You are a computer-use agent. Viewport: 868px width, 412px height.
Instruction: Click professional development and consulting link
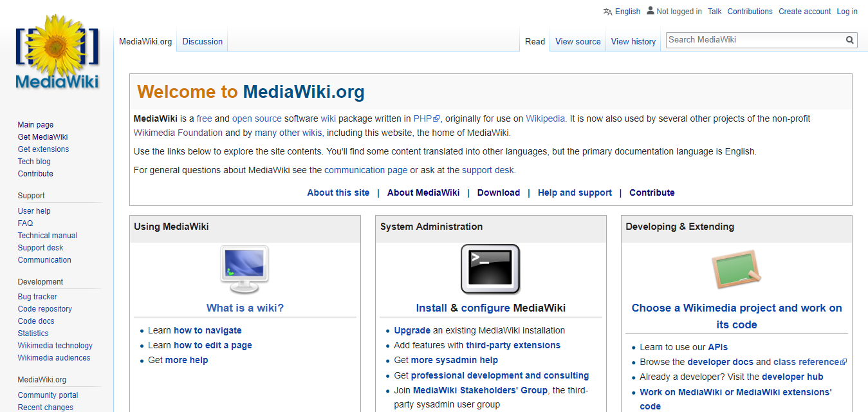(500, 375)
